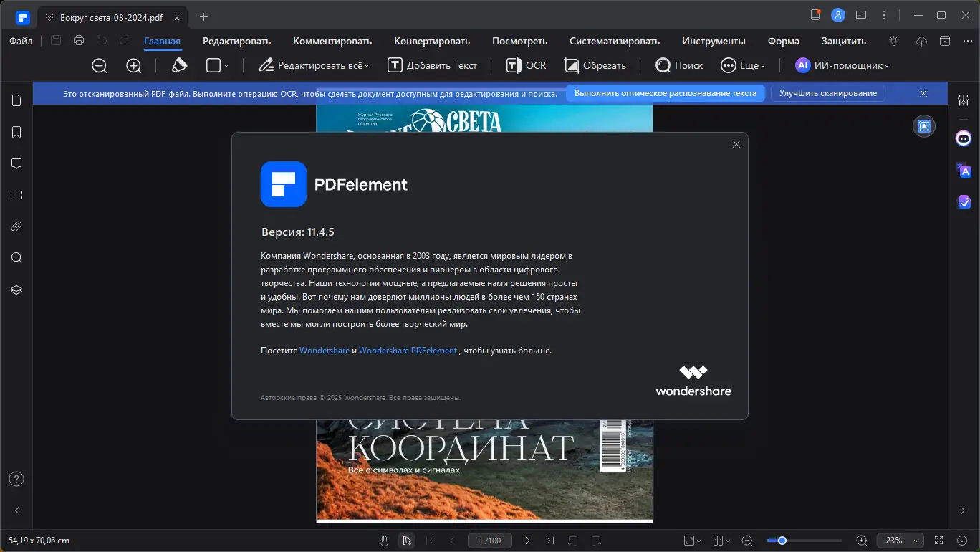
Task: Open the Bookmarks panel in the sidebar
Action: [x=16, y=132]
